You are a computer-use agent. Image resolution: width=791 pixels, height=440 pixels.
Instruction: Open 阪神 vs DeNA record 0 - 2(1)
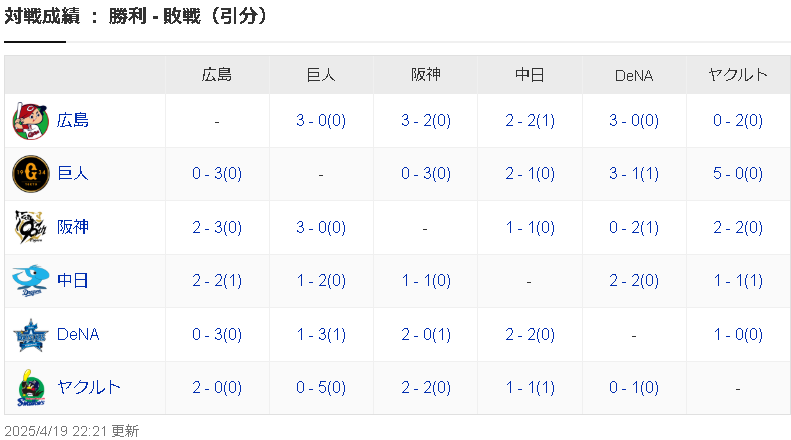tap(634, 228)
